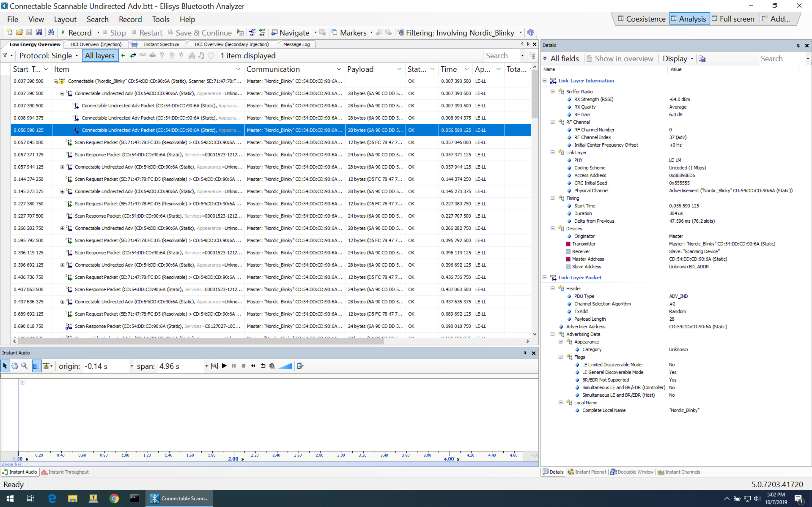The width and height of the screenshot is (812, 507).
Task: Click the binoculars Find icon in the toolbar
Action: pos(51,32)
